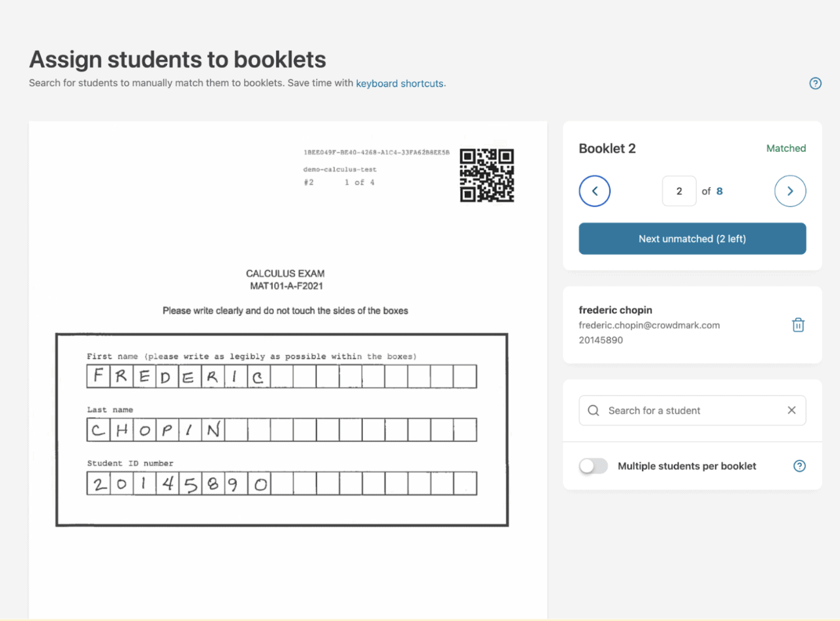The width and height of the screenshot is (840, 621).
Task: Click the frederic.chopin@crowdmark.com email address
Action: coord(649,325)
